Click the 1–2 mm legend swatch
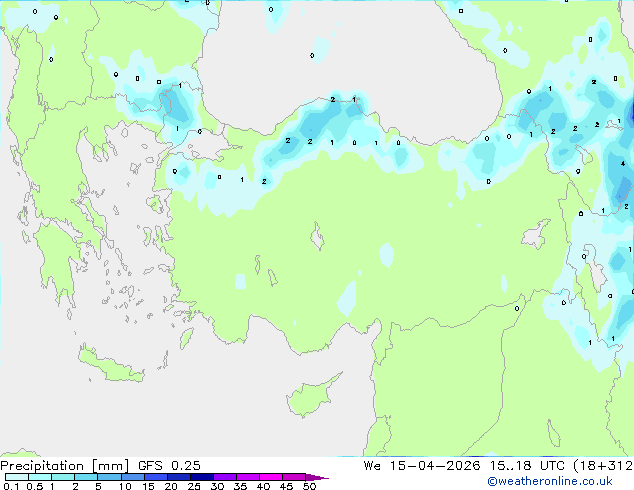This screenshot has width=634, height=490. tap(63, 477)
